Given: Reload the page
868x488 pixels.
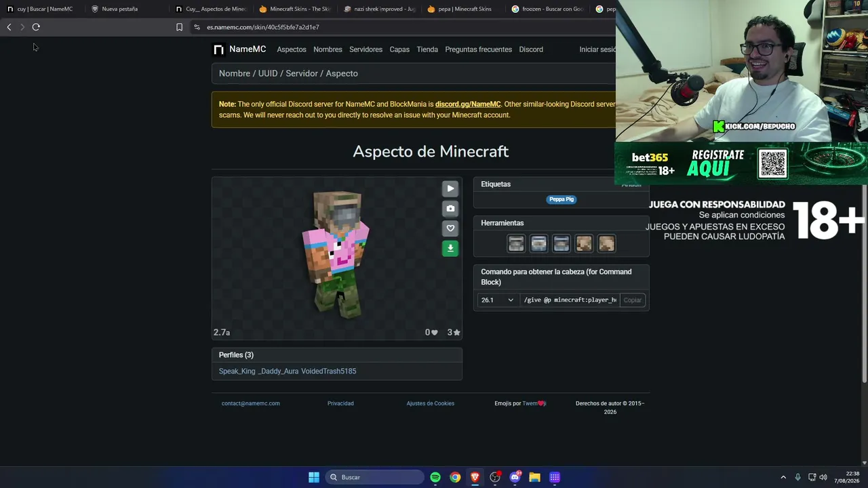Looking at the screenshot, I should coord(36,27).
